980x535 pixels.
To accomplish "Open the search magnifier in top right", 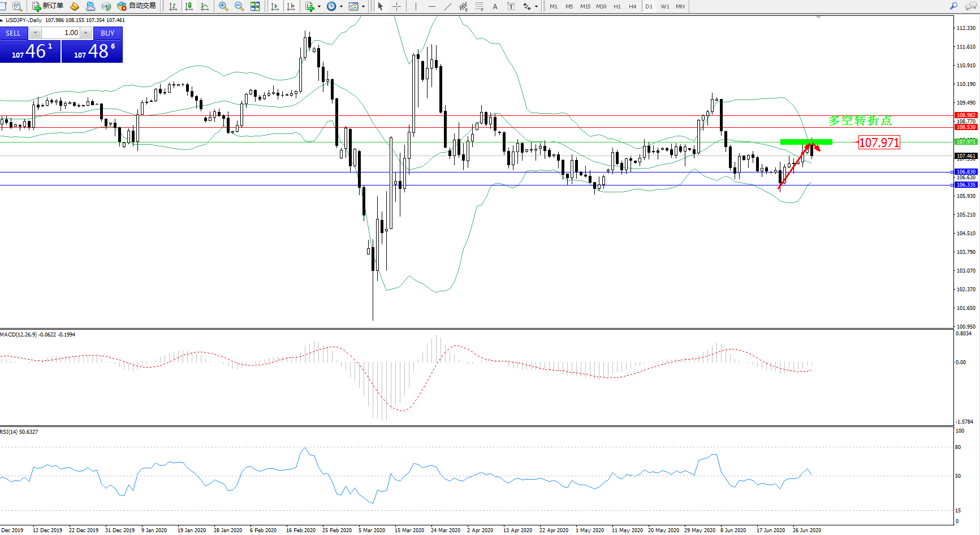I will tap(953, 6).
